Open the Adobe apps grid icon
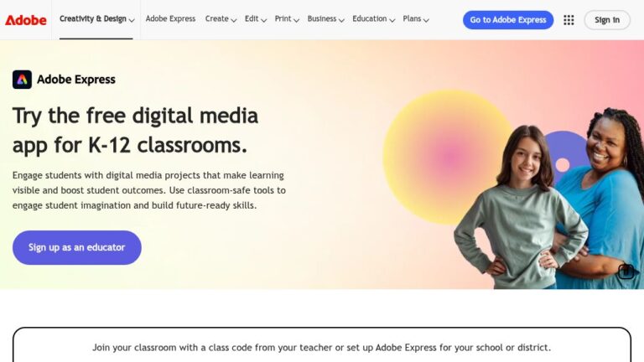Screen dimensions: 644x362 point(569,20)
